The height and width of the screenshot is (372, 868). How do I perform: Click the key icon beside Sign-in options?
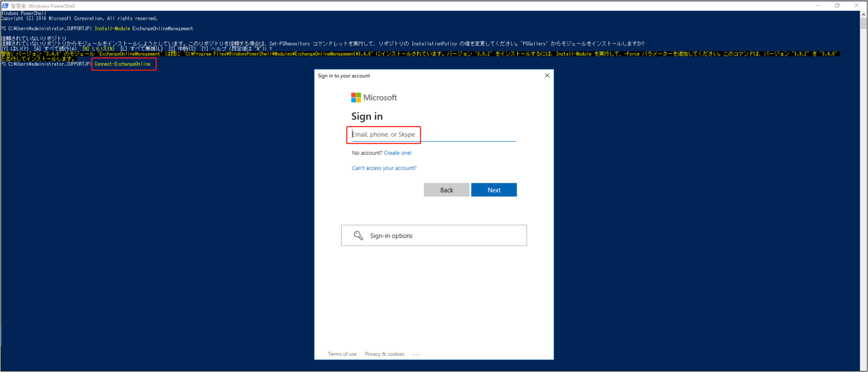click(x=358, y=235)
